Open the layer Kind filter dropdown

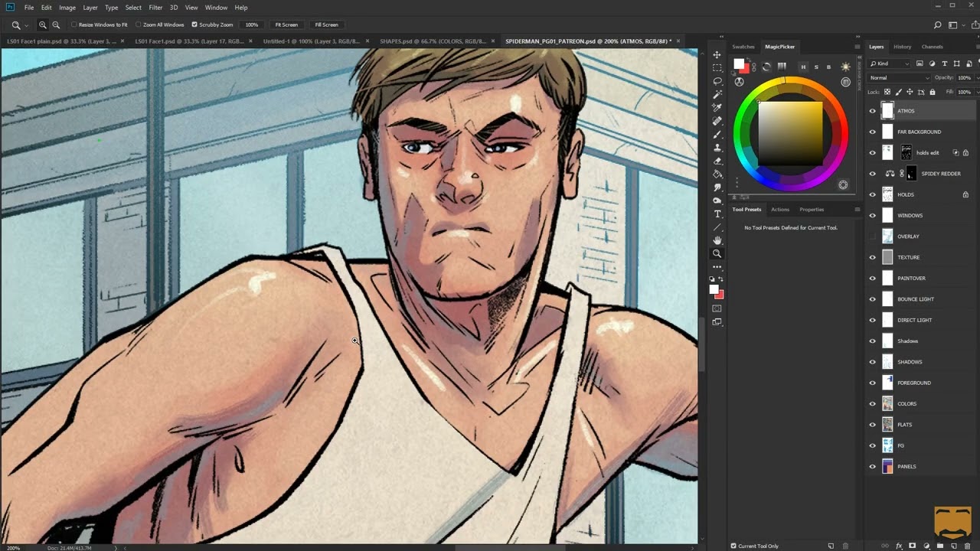[889, 64]
